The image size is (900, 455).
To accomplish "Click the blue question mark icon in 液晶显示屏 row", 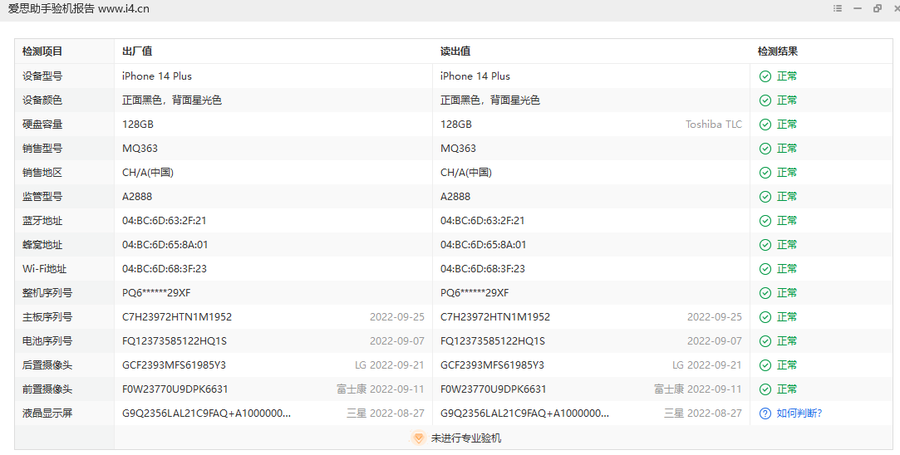I will click(765, 414).
